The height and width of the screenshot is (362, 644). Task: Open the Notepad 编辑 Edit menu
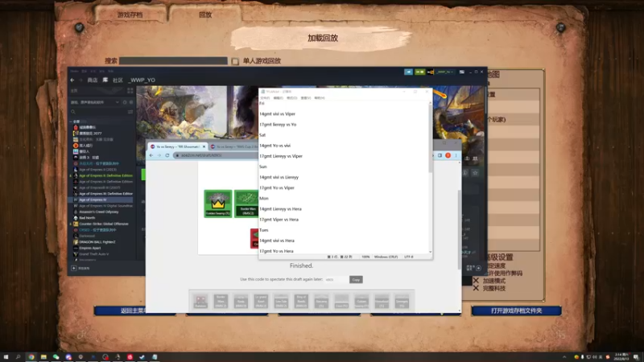(x=278, y=98)
